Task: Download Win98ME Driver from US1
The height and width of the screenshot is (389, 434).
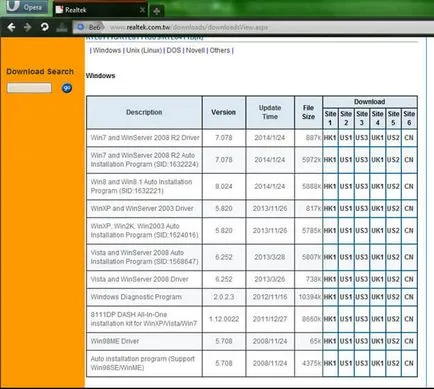Action: (346, 341)
